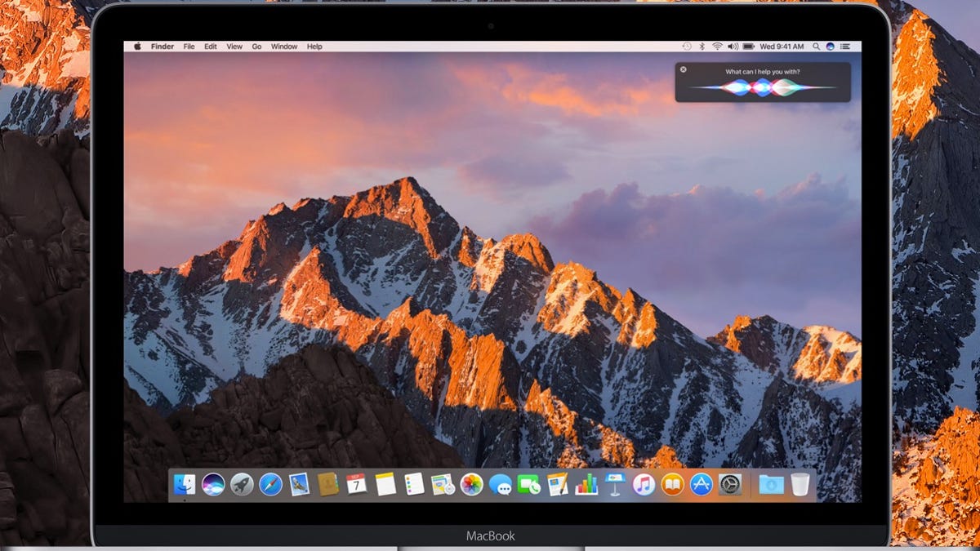Toggle the Wi-Fi menu bar icon
Image resolution: width=980 pixels, height=551 pixels.
coord(717,47)
